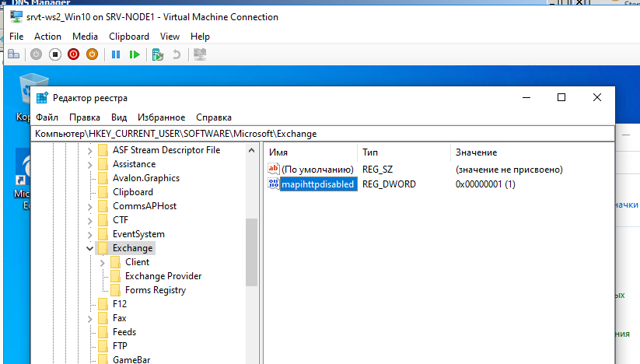Click the Checkpoint toolbar icon
Viewport: 640px width, 364px height.
click(x=158, y=54)
